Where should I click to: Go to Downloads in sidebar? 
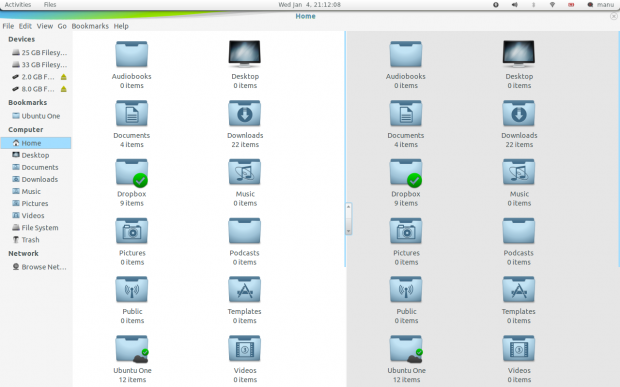(x=35, y=179)
